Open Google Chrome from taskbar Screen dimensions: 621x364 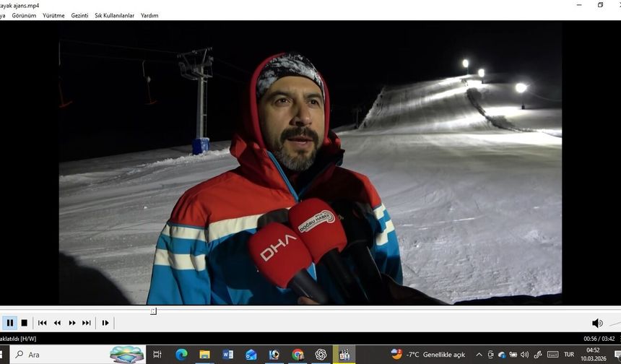[x=298, y=355]
